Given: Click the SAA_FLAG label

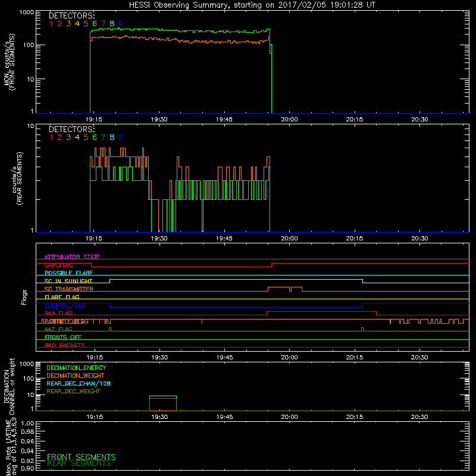Looking at the screenshot, I should click(x=58, y=314).
